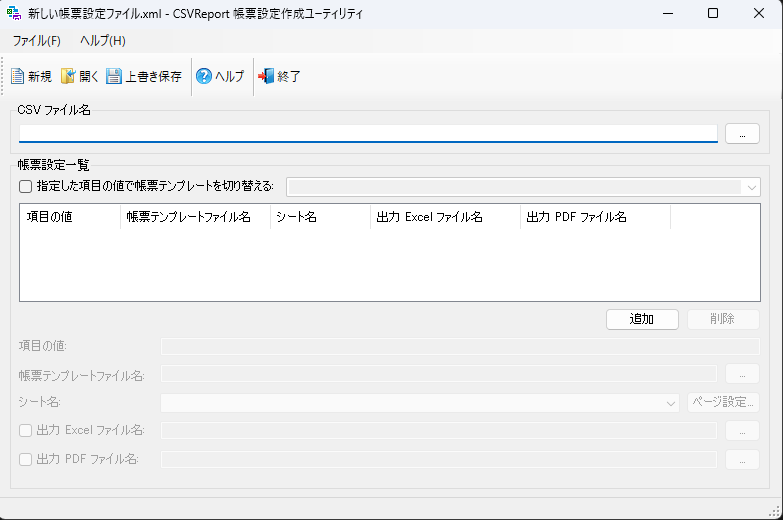Click the 削除 button

723,319
